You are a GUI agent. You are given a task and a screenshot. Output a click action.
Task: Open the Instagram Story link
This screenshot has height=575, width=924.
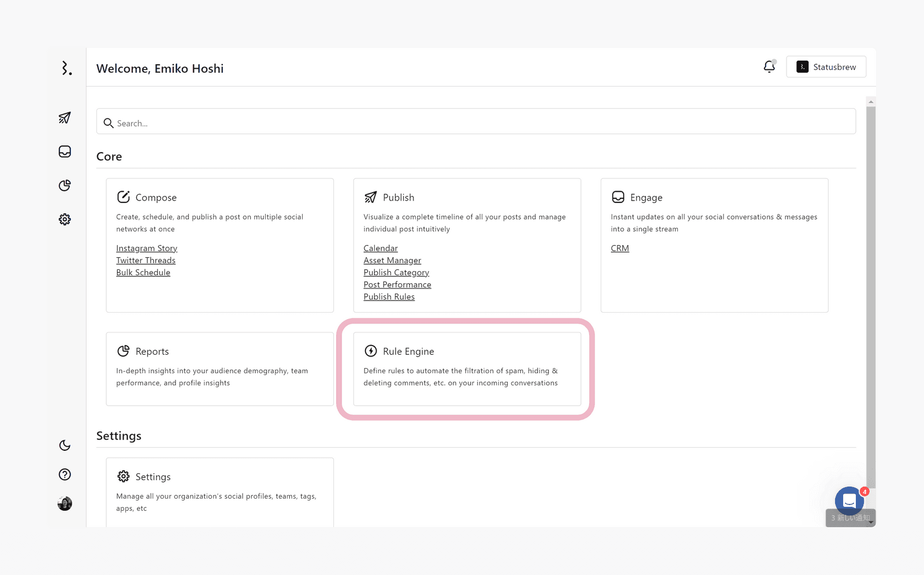[x=147, y=248]
